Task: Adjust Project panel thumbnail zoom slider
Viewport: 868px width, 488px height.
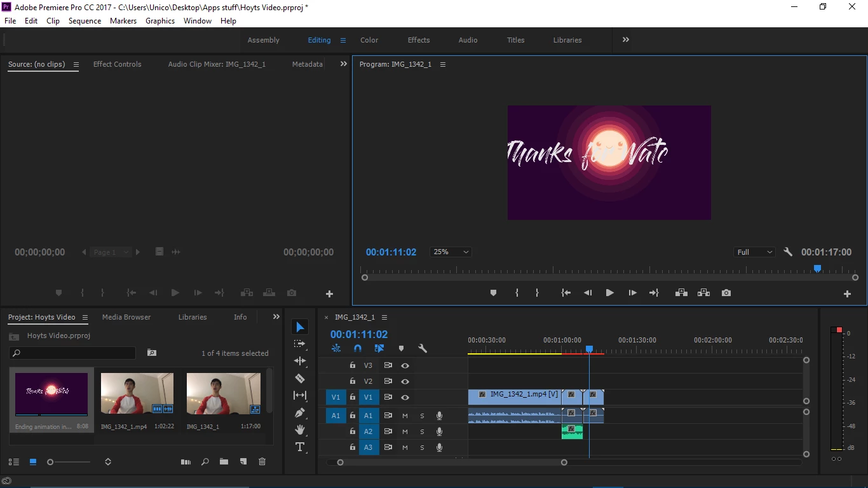Action: point(69,462)
